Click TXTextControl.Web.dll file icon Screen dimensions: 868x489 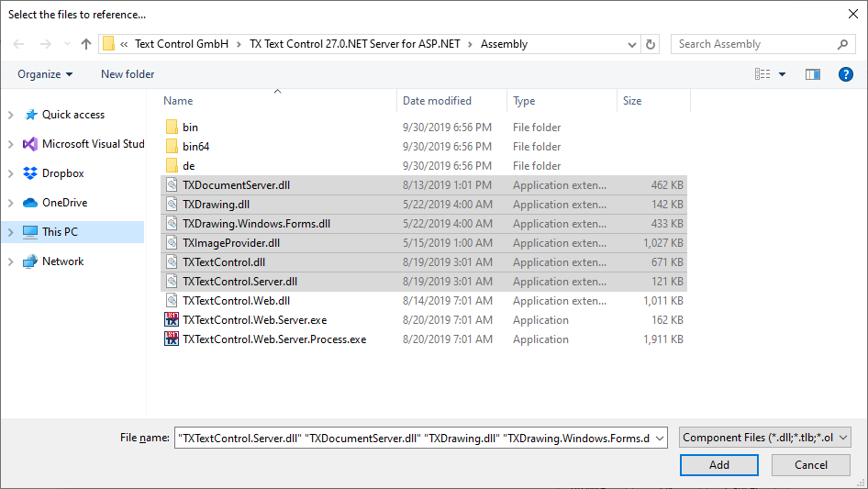coord(172,301)
